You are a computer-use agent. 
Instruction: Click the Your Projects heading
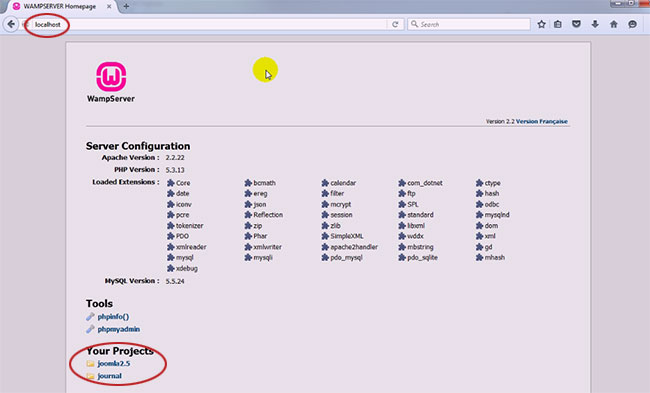[120, 351]
